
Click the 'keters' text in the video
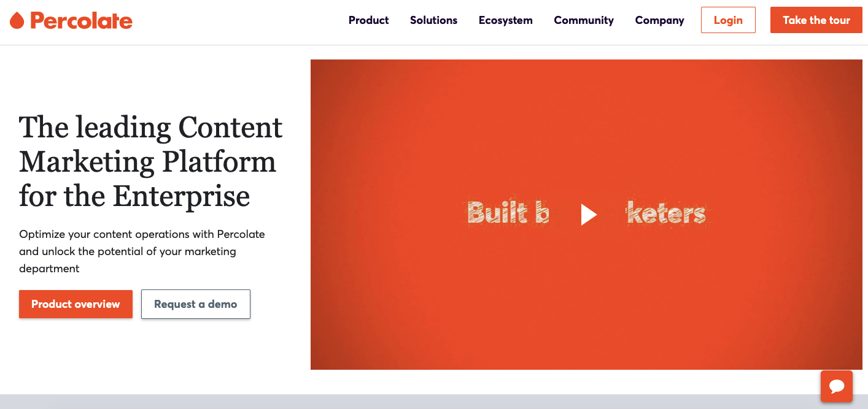[x=665, y=213]
